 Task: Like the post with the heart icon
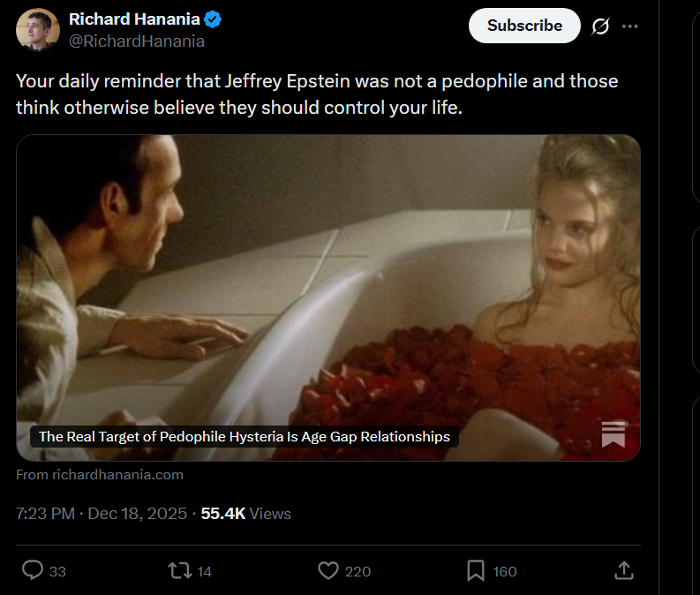tap(328, 571)
